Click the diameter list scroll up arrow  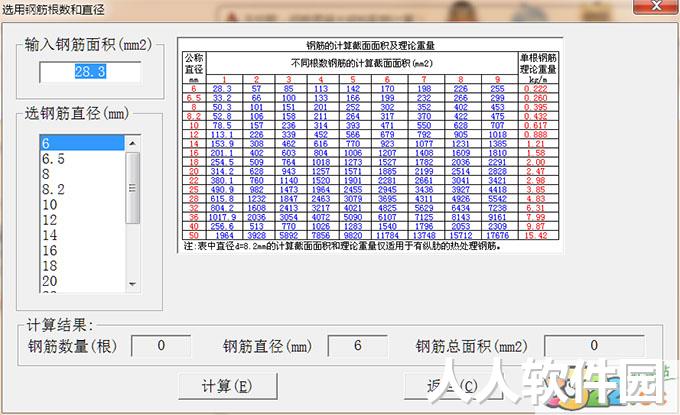[133, 143]
